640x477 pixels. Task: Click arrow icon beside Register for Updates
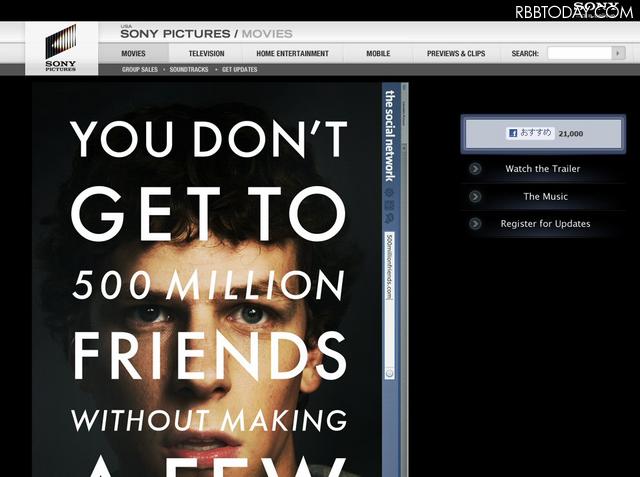[x=475, y=224]
